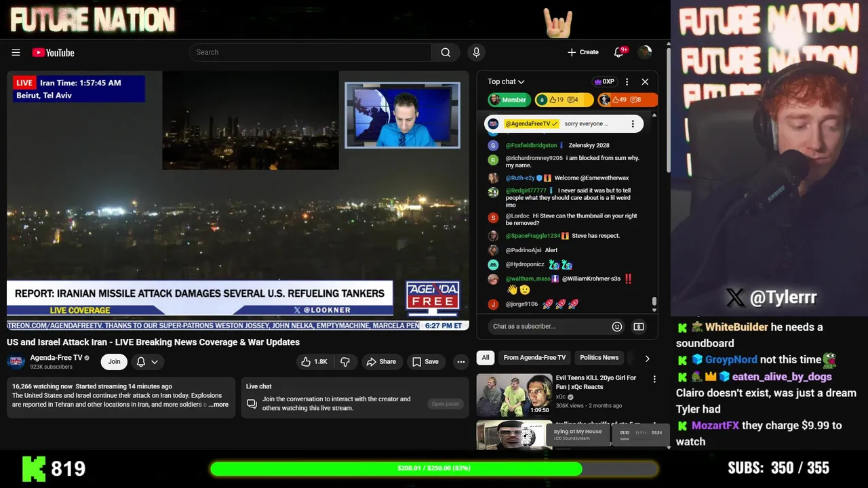868x488 pixels.
Task: Open live chat more options menu
Action: pos(627,81)
